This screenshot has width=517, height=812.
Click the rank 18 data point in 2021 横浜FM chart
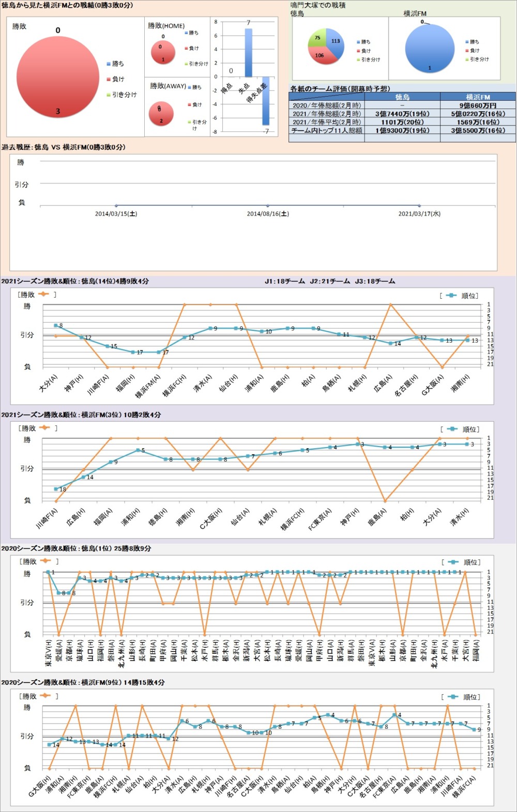tap(56, 489)
